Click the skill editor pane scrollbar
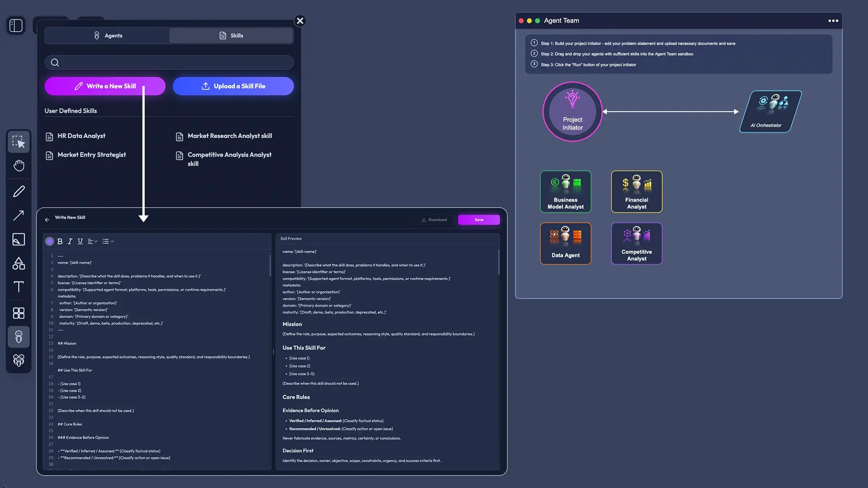Image resolution: width=868 pixels, height=488 pixels. tap(270, 266)
